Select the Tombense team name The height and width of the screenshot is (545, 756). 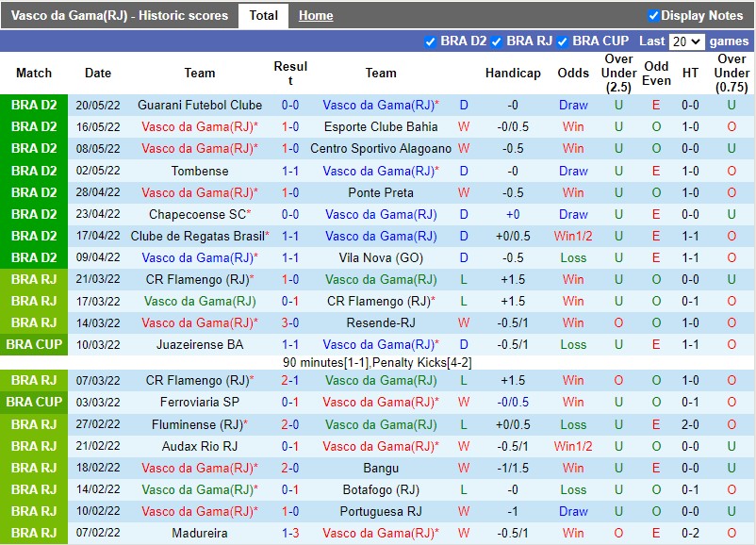click(200, 171)
